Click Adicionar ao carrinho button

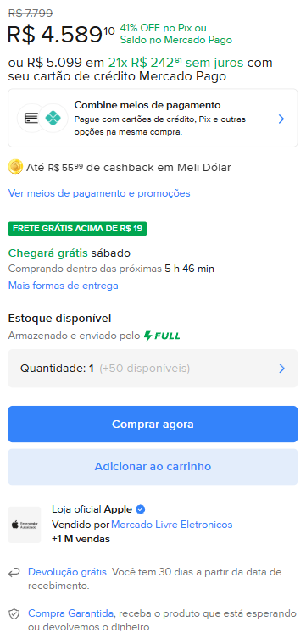coord(153,467)
